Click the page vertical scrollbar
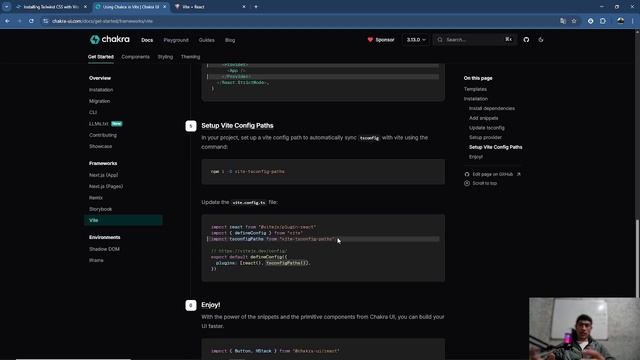The width and height of the screenshot is (640, 360). click(x=637, y=258)
